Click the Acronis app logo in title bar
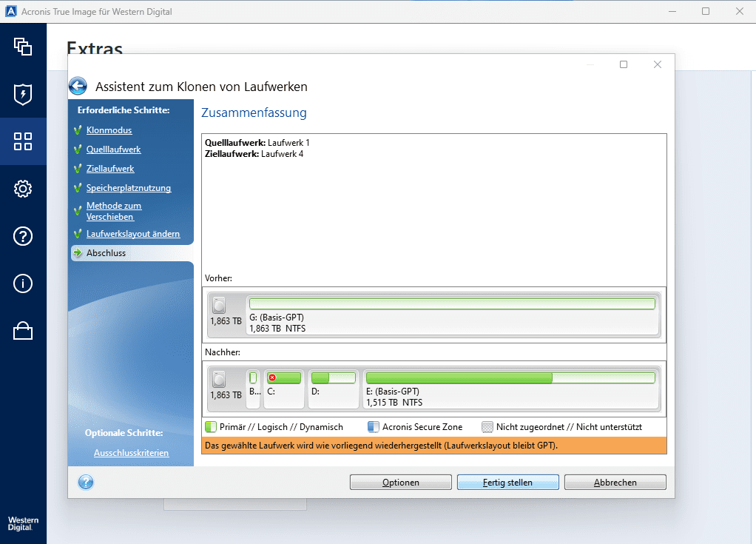The width and height of the screenshot is (756, 544). 10,11
